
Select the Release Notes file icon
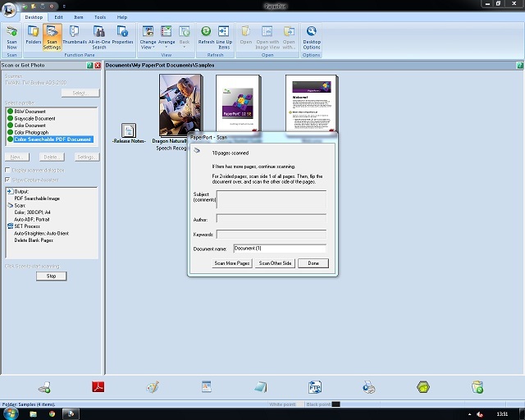pyautogui.click(x=129, y=130)
